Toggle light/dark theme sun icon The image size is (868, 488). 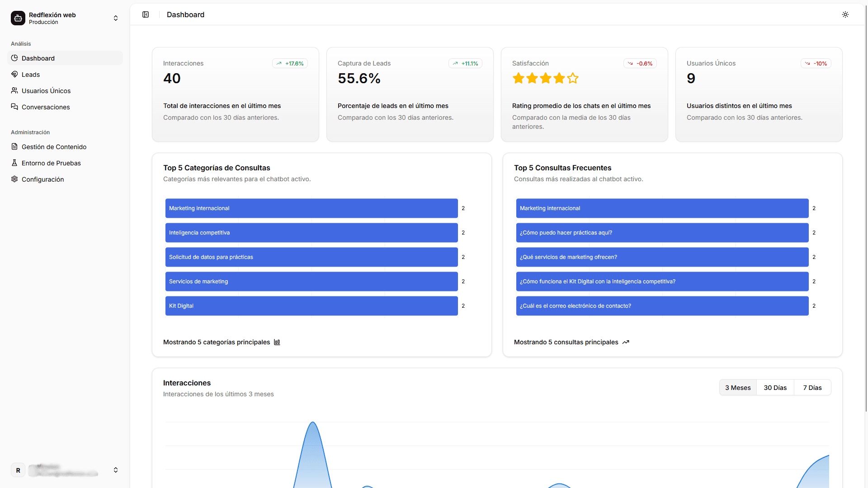coord(845,14)
